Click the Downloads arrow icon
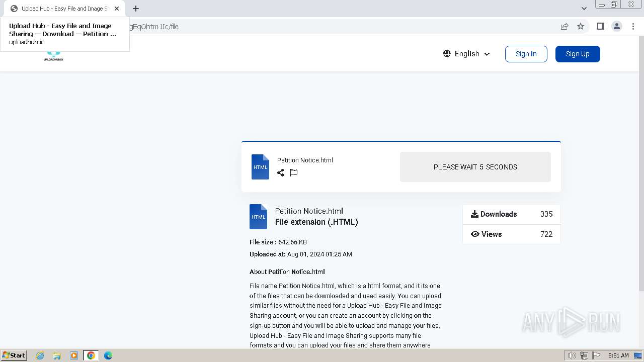Screen dimensions: 644x362 tap(474, 214)
